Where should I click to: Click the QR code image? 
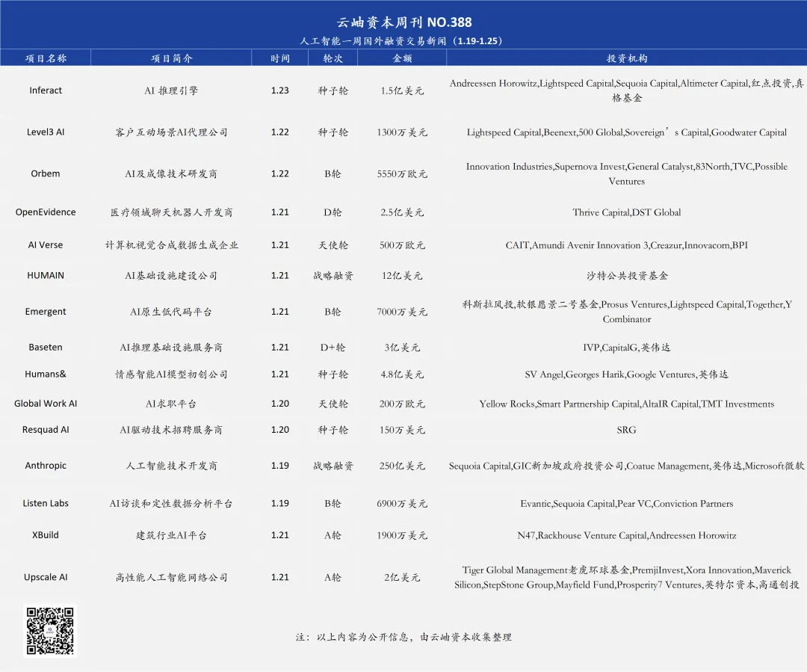pos(50,630)
